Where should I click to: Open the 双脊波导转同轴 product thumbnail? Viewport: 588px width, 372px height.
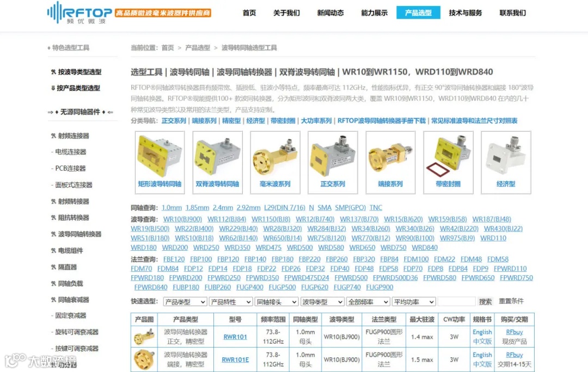217,162
